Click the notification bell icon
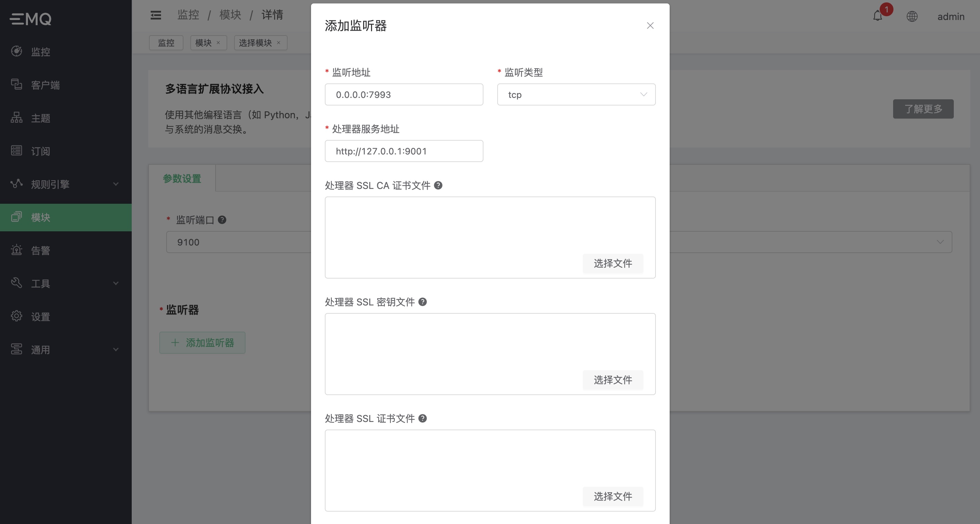 coord(877,16)
